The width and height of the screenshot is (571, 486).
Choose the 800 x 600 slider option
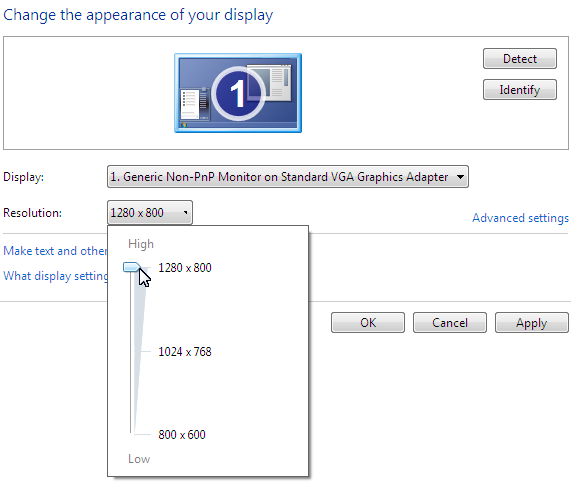click(x=182, y=434)
